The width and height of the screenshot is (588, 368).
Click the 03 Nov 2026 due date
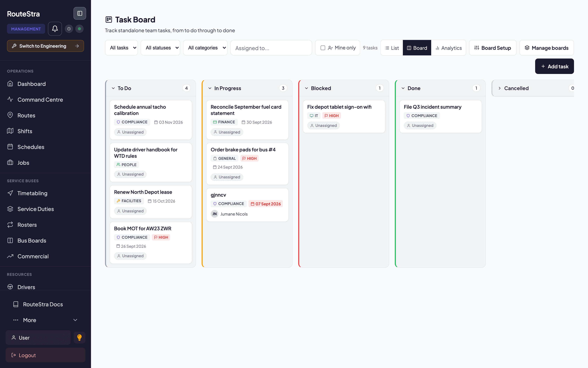[168, 122]
